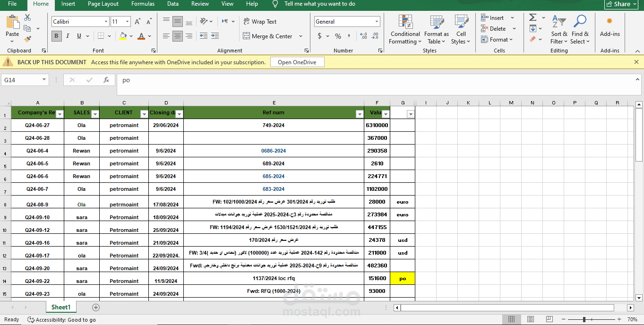Toggle Bold formatting
The image size is (644, 325).
[x=57, y=36]
